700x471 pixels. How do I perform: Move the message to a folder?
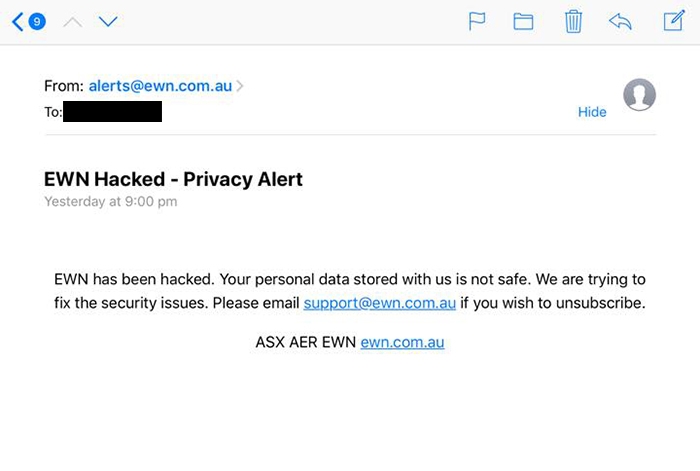click(x=523, y=21)
